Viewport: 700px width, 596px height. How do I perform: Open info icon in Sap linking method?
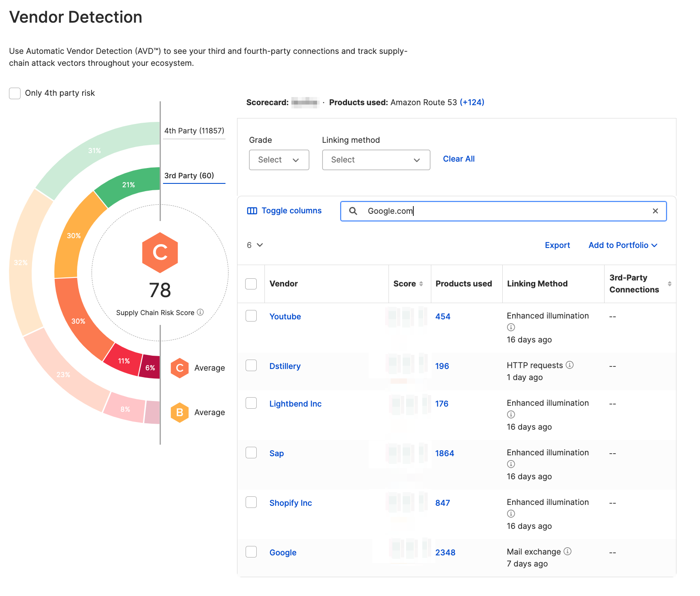pos(511,464)
